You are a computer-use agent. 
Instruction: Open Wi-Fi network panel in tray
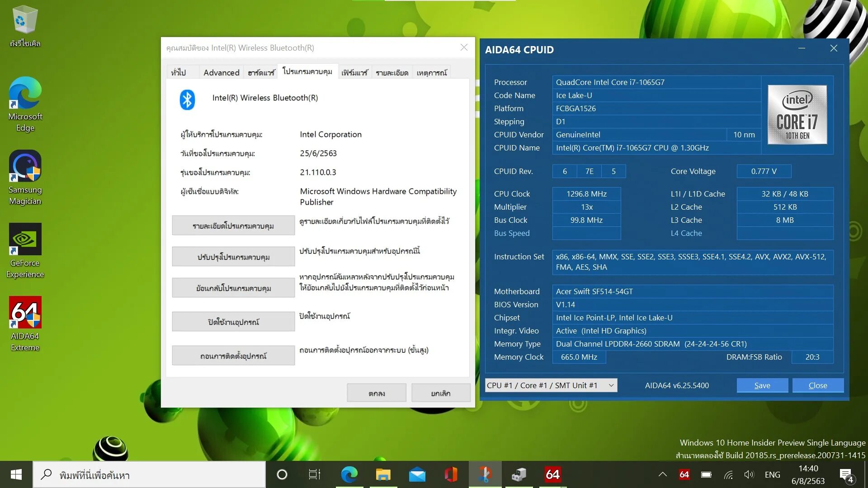pos(728,474)
